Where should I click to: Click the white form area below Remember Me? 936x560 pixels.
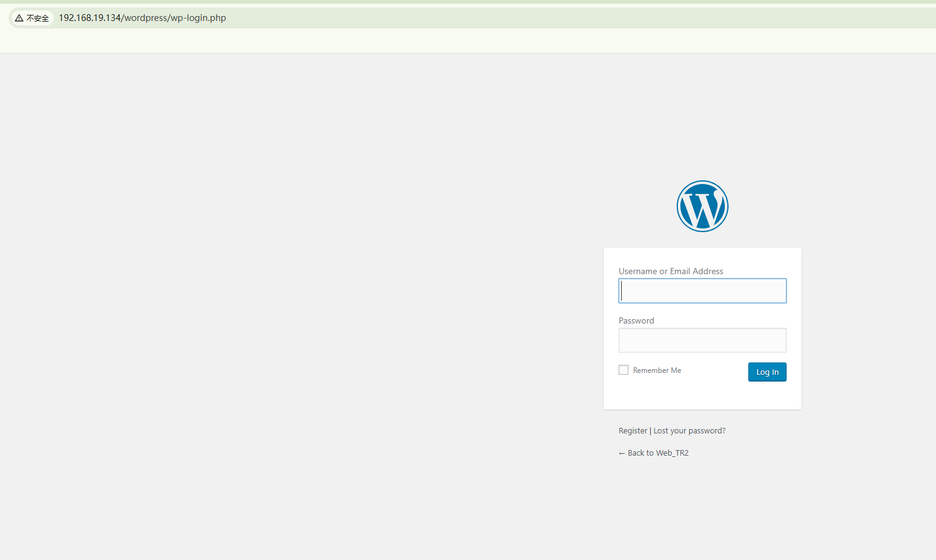[x=702, y=395]
